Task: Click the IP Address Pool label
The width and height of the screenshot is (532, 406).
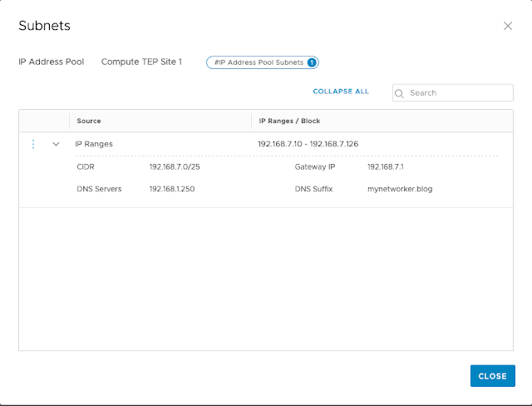Action: click(x=52, y=62)
